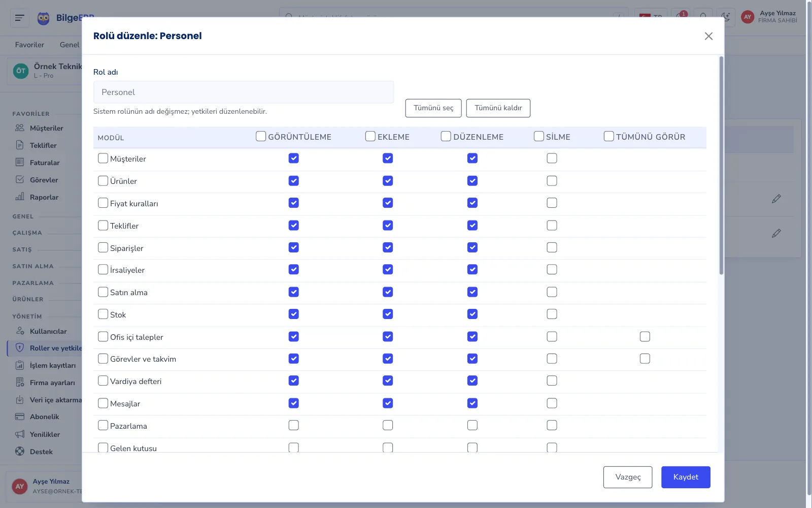Click the Yenilikler megaphone icon
Screen dimensions: 812x508
click(x=20, y=434)
